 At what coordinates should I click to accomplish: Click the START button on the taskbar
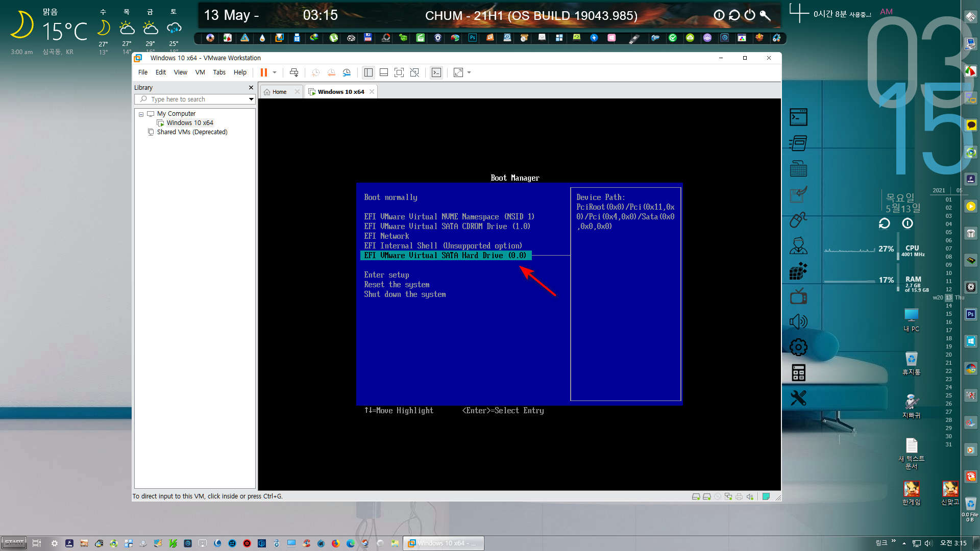[14, 543]
